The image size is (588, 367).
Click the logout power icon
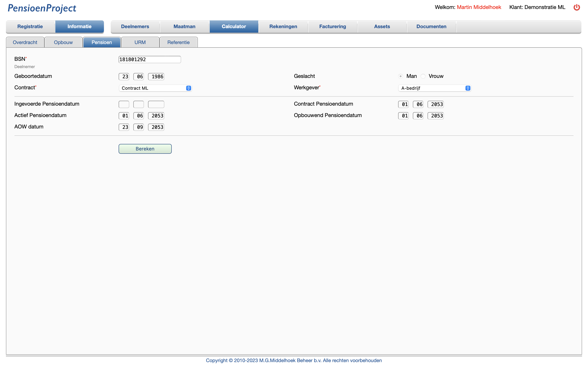pos(577,7)
